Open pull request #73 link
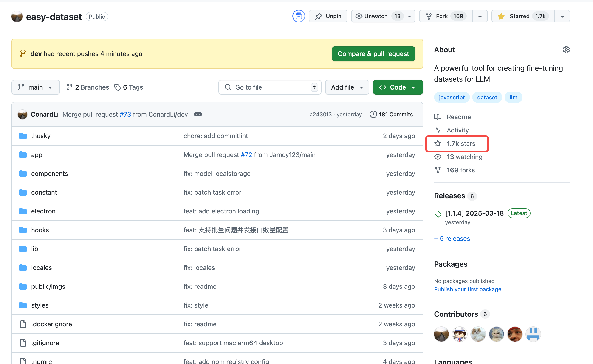This screenshot has height=364, width=593. pos(125,114)
